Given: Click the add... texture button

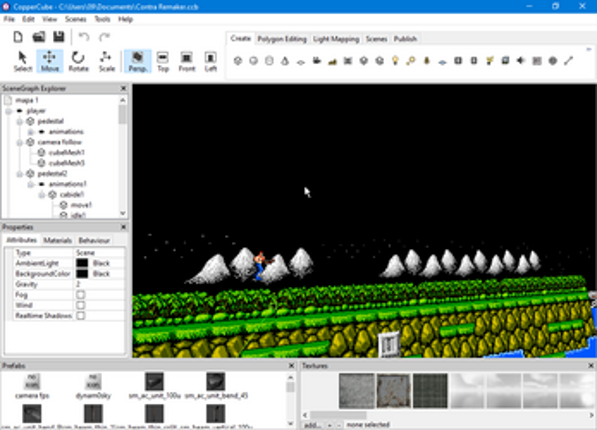Looking at the screenshot, I should pos(314,425).
